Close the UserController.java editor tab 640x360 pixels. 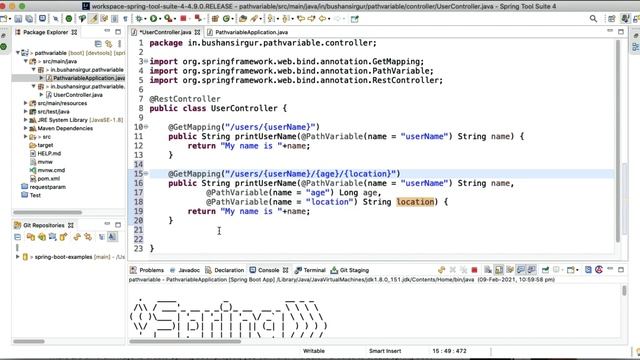click(x=198, y=32)
